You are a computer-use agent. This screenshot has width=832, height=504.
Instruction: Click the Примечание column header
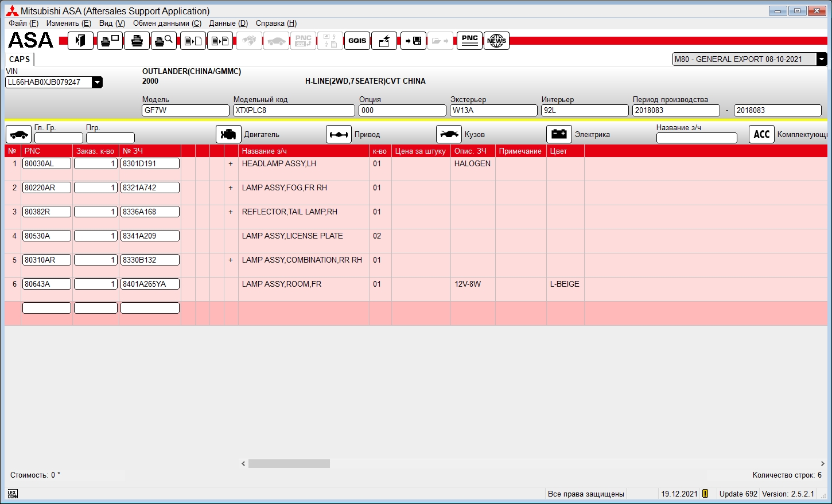521,151
